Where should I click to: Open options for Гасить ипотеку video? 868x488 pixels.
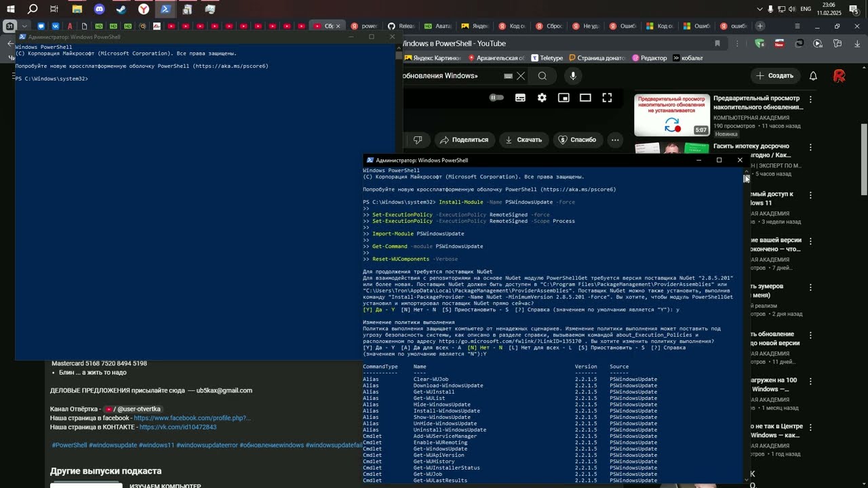point(810,147)
